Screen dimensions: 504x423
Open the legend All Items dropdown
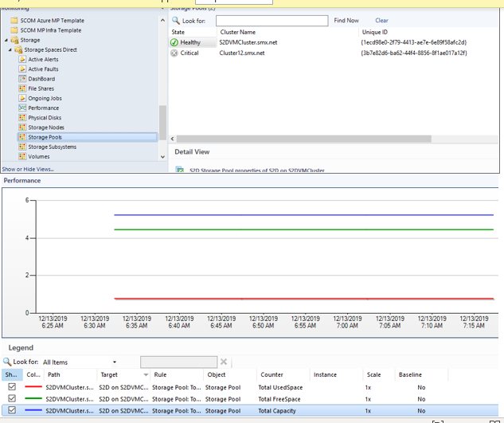114,362
